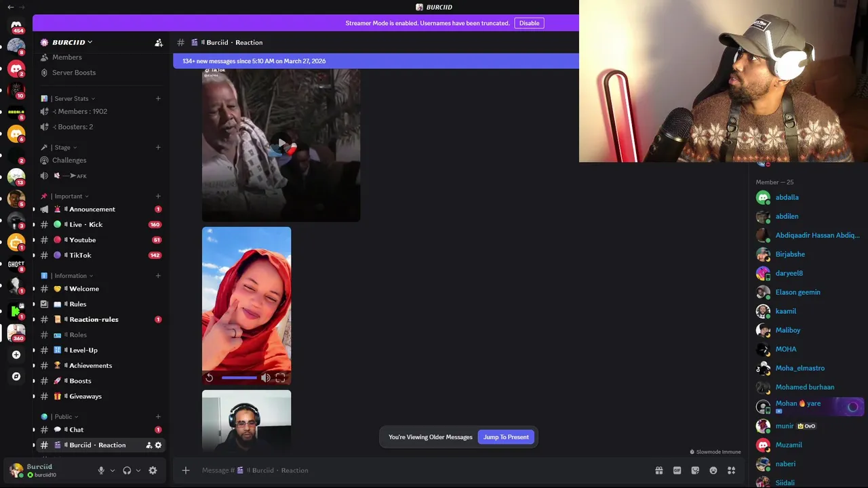Click message attachment plus button
This screenshot has height=488, width=868.
click(185, 470)
